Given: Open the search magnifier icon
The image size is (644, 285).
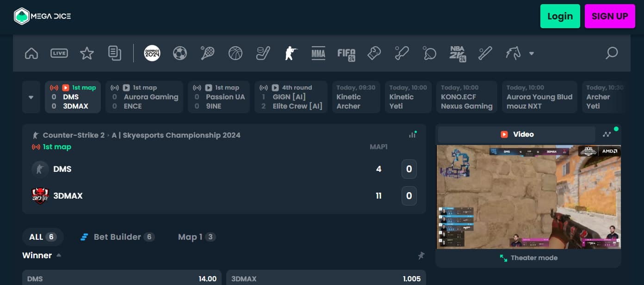Looking at the screenshot, I should click(x=612, y=53).
